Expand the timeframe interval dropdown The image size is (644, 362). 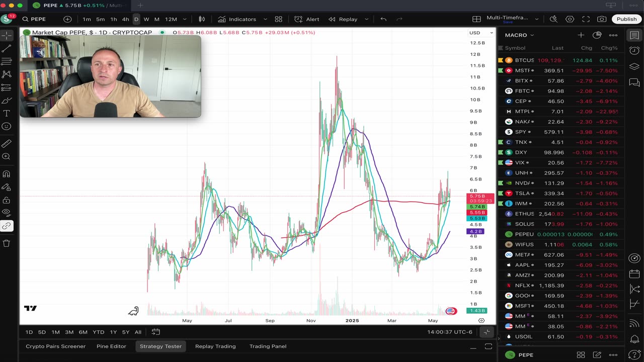[x=185, y=19]
